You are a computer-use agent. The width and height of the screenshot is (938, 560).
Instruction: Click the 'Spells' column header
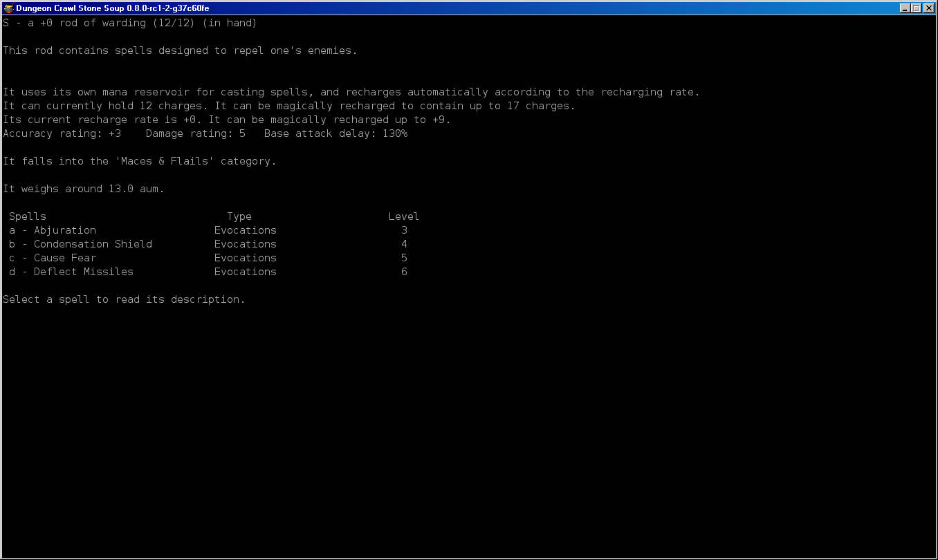click(28, 216)
